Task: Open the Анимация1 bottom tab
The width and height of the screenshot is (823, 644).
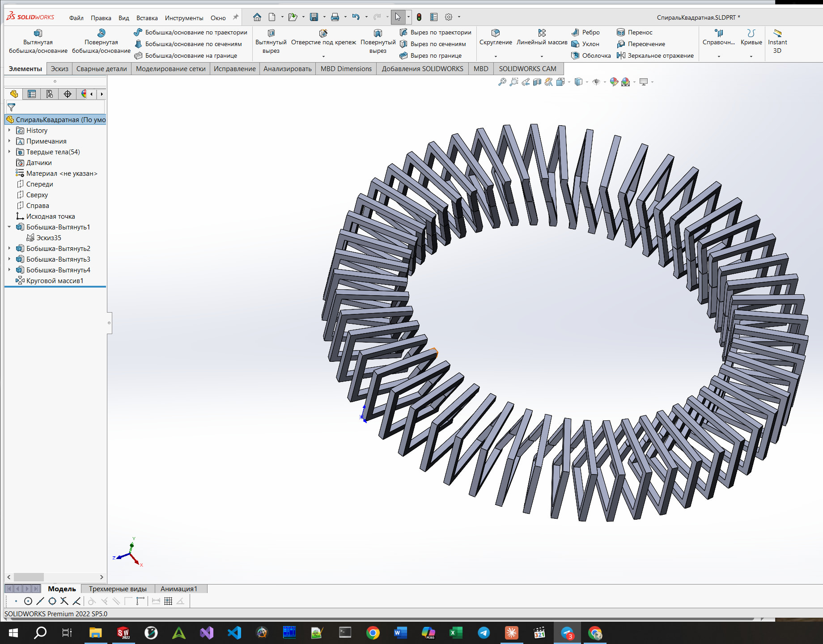Action: click(178, 589)
